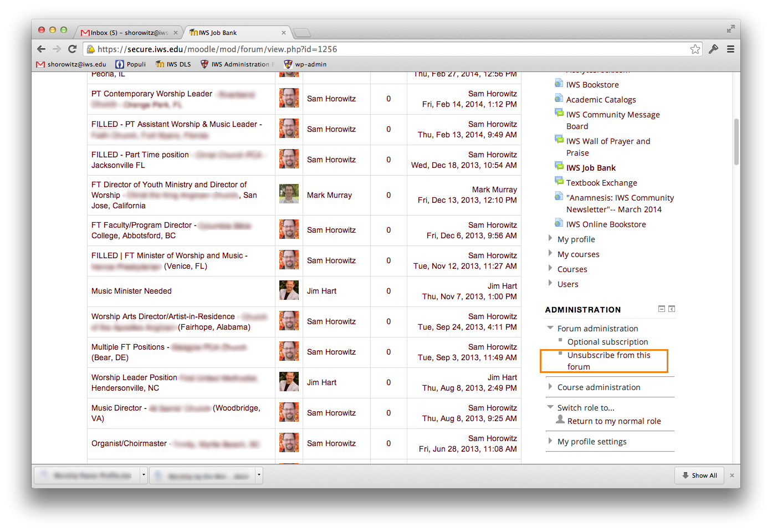Open the shorowitz@iws.edu Gmail bookmark
The height and width of the screenshot is (532, 772).
71,64
